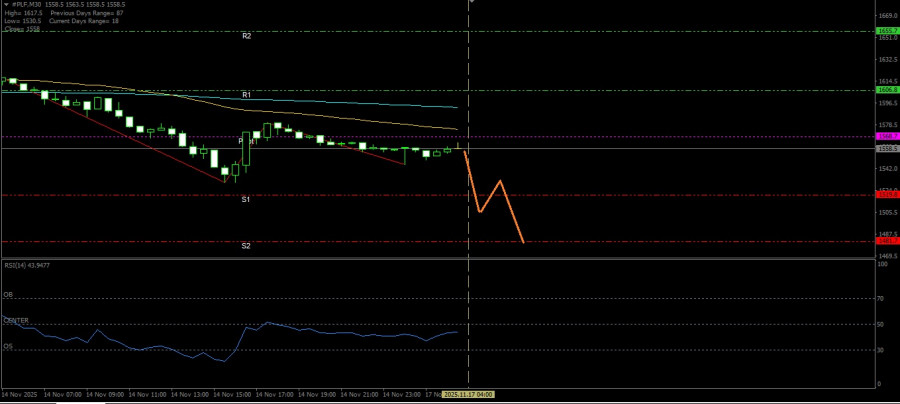Image resolution: width=900 pixels, height=404 pixels.
Task: Select the green 1655.7 price tag
Action: click(x=886, y=31)
